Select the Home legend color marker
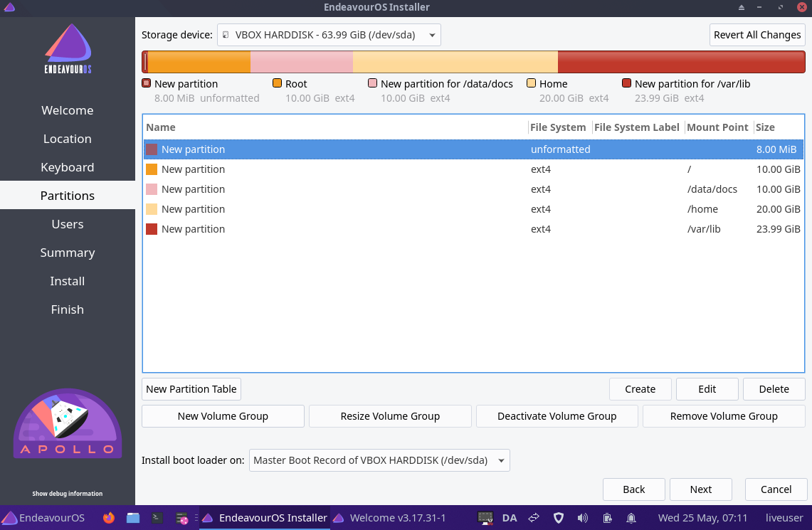The height and width of the screenshot is (530, 812). (531, 83)
